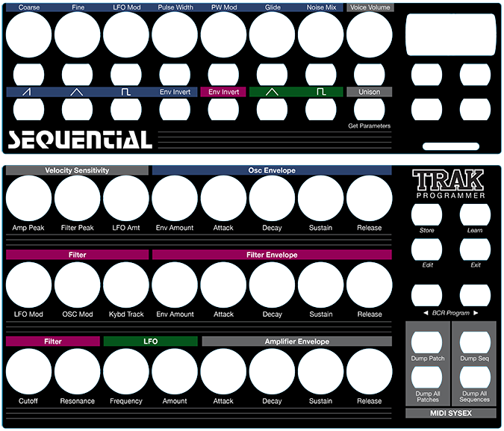Click the white display window cutout
The height and width of the screenshot is (431, 504).
451,35
